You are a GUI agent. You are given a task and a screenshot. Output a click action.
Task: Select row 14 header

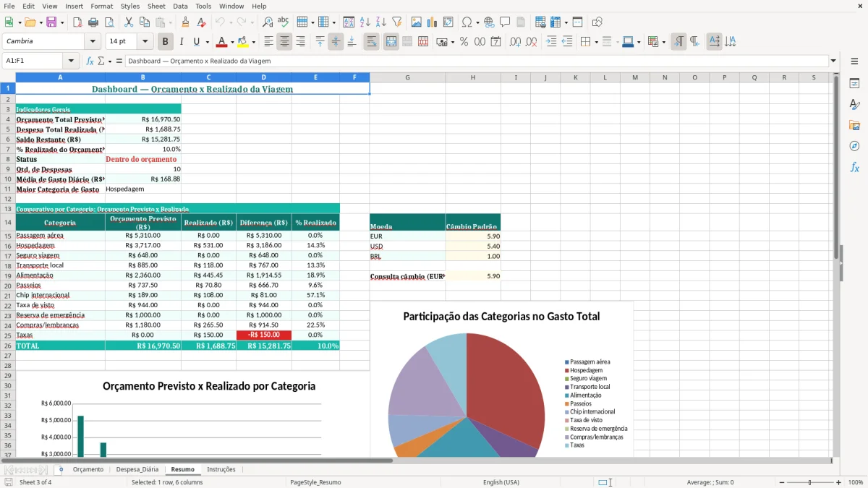coord(8,222)
